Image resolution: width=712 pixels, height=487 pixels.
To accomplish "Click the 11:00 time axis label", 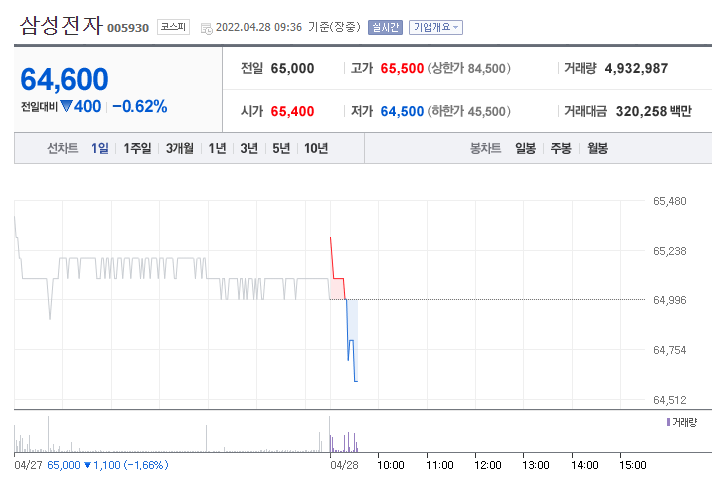I will (x=440, y=465).
